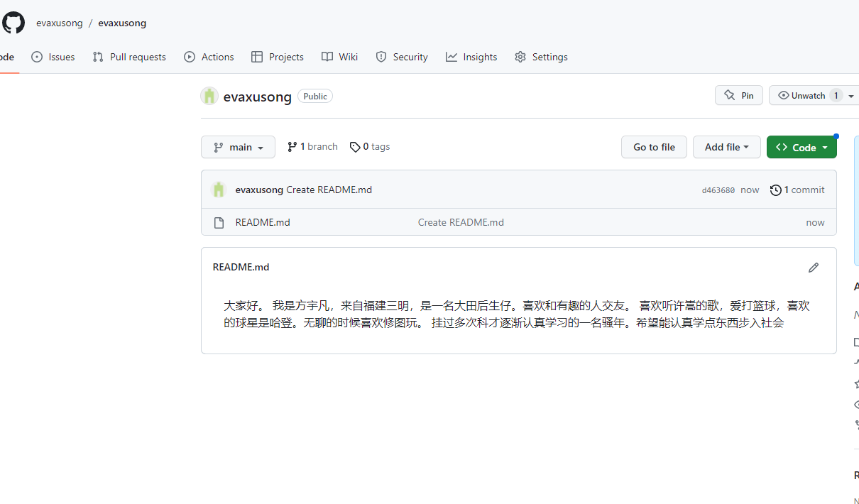Image resolution: width=859 pixels, height=504 pixels.
Task: Open the Create README.md commit message in header
Action: coord(329,190)
